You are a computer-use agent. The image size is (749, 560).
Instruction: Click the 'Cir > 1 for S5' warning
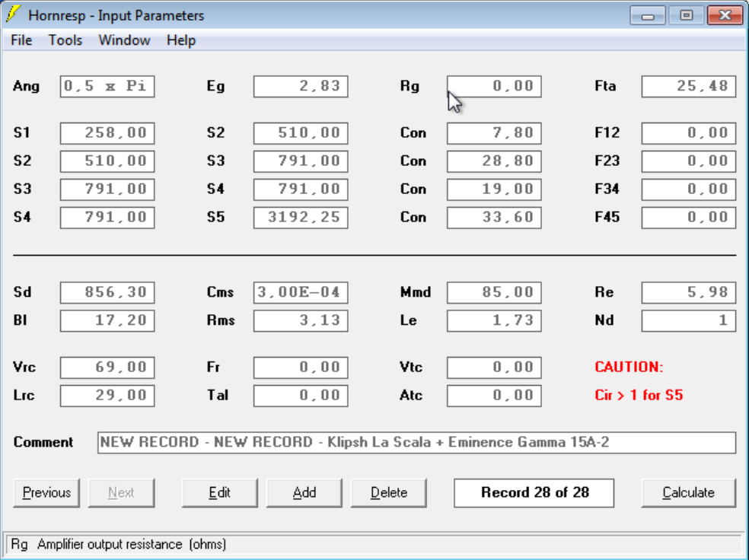point(639,396)
